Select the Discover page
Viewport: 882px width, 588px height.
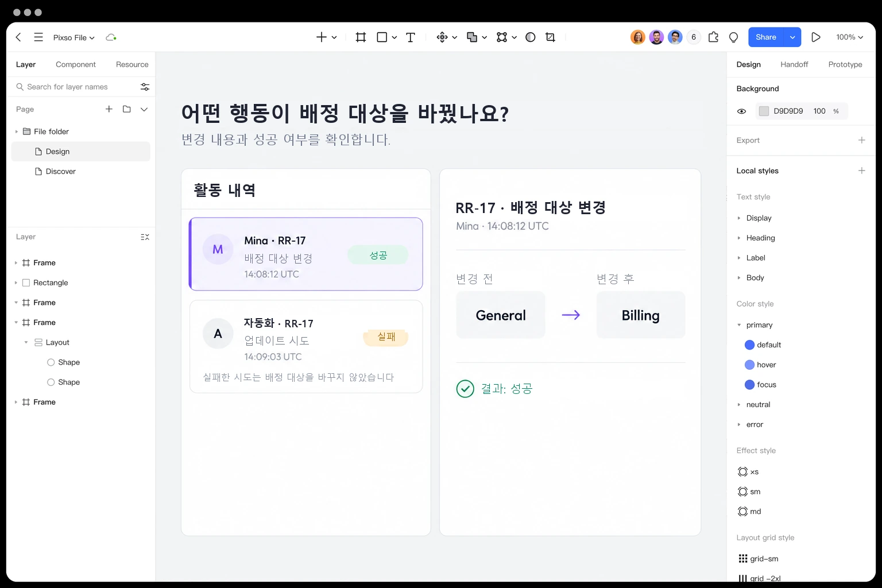[81, 172]
